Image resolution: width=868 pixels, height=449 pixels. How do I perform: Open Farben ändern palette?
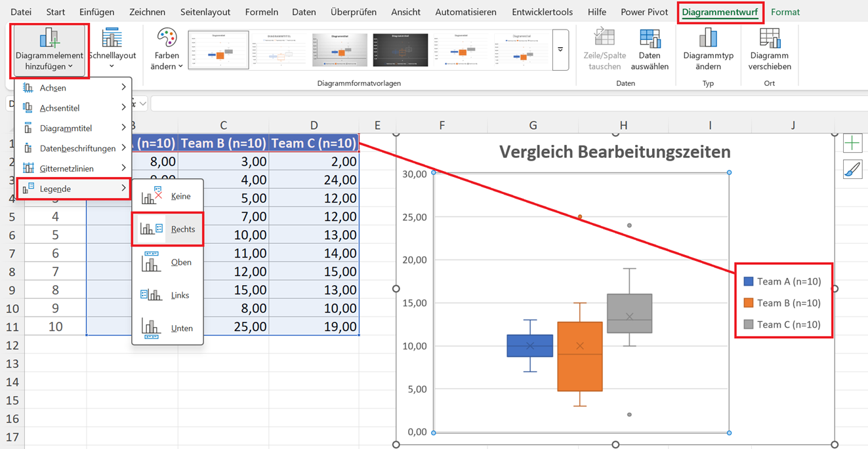pos(167,50)
